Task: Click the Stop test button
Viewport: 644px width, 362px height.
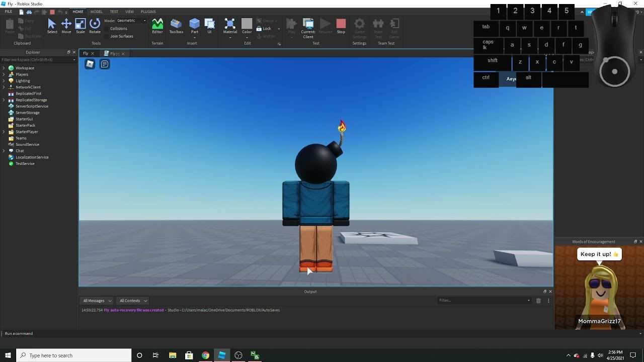Action: (341, 26)
